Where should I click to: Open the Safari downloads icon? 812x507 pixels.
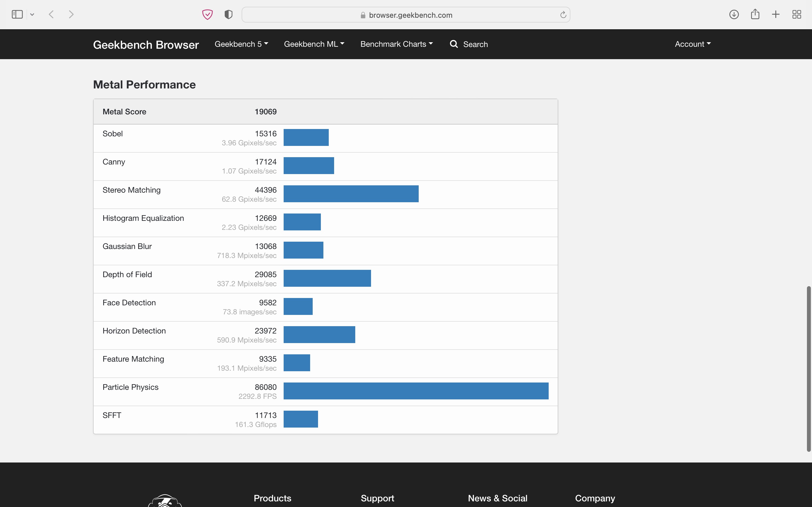click(734, 14)
